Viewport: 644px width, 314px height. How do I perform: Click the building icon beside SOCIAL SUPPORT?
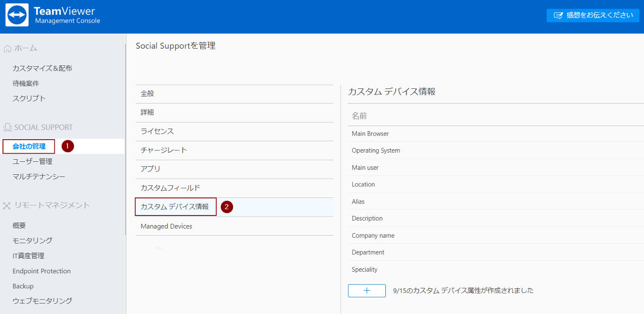[x=8, y=128]
